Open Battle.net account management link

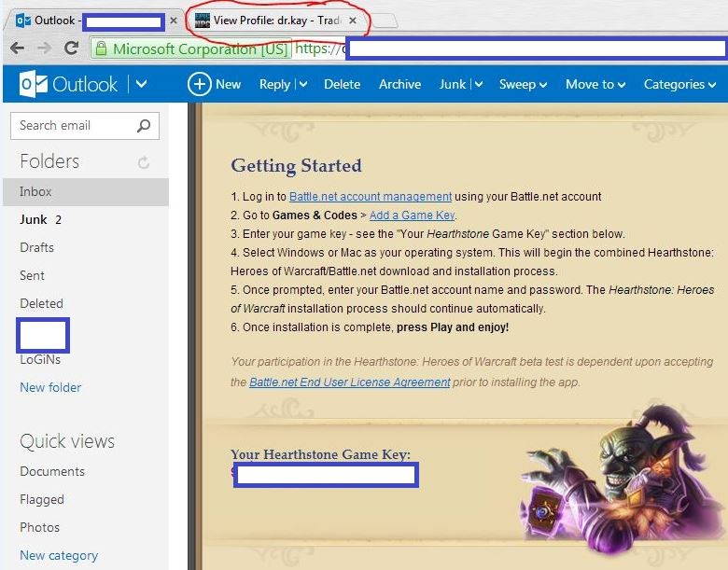[371, 196]
